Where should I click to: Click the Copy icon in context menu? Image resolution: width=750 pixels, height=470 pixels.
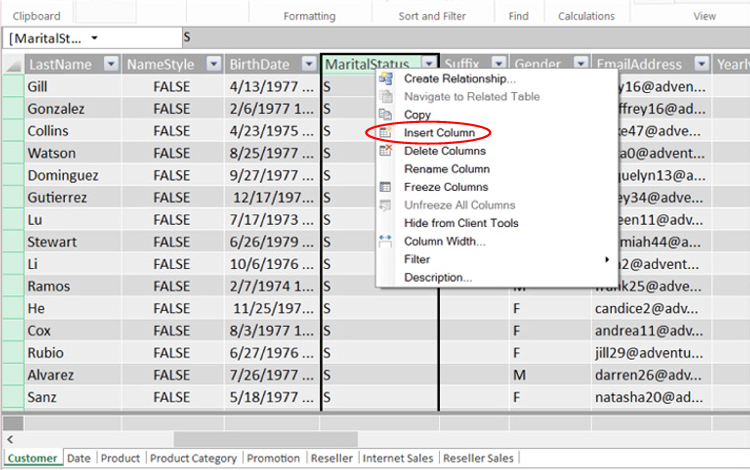coord(386,115)
